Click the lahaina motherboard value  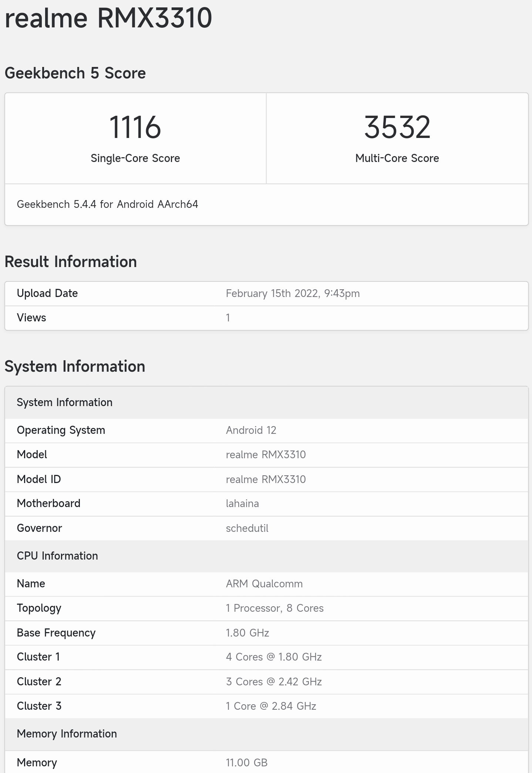(x=242, y=504)
